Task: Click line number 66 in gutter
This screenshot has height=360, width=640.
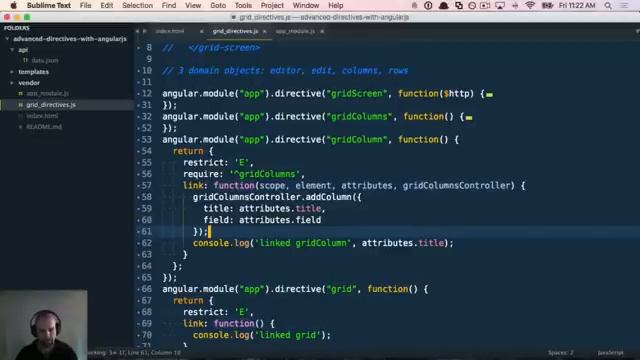Action: coord(147,289)
